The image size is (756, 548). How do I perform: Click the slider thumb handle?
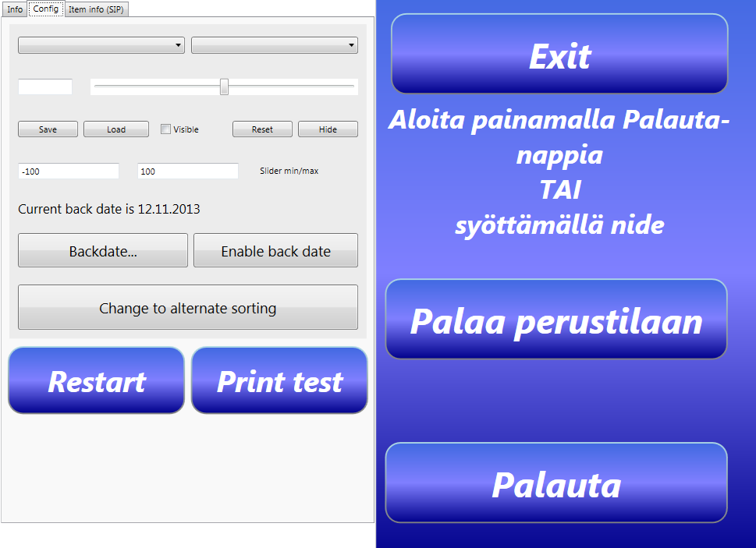tap(224, 87)
